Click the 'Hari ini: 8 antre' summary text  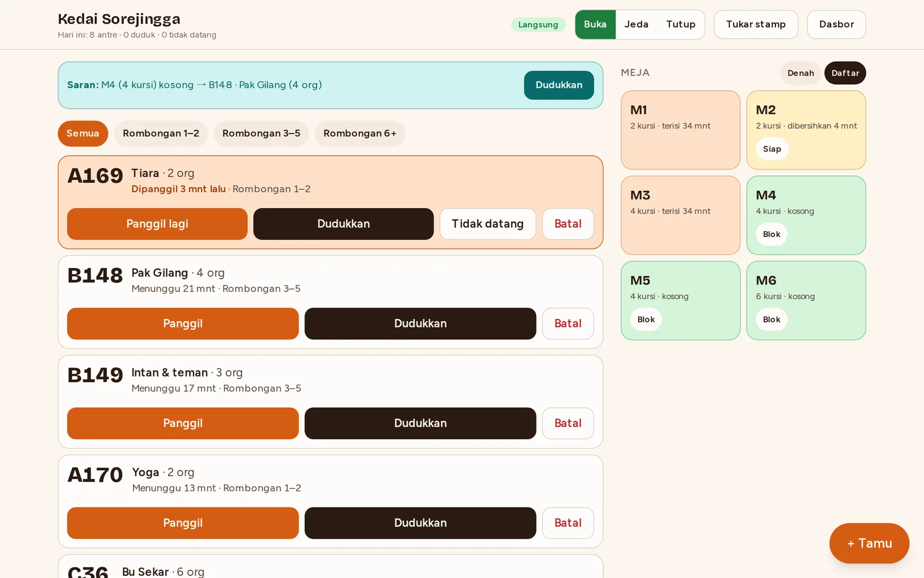tap(137, 35)
